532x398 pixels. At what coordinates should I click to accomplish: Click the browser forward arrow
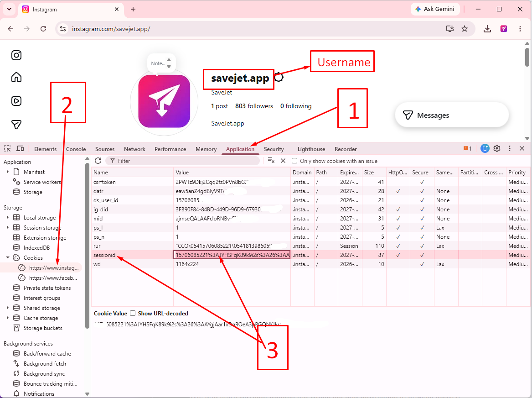coord(27,29)
